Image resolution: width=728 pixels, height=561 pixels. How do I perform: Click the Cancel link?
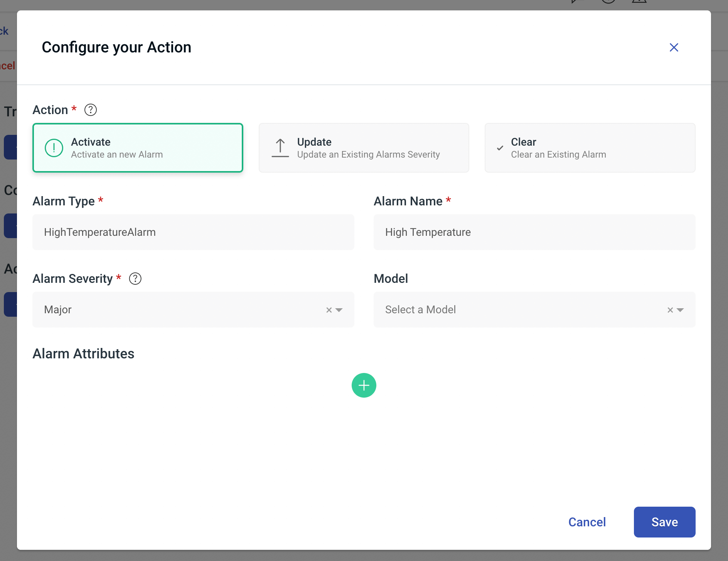[587, 522]
